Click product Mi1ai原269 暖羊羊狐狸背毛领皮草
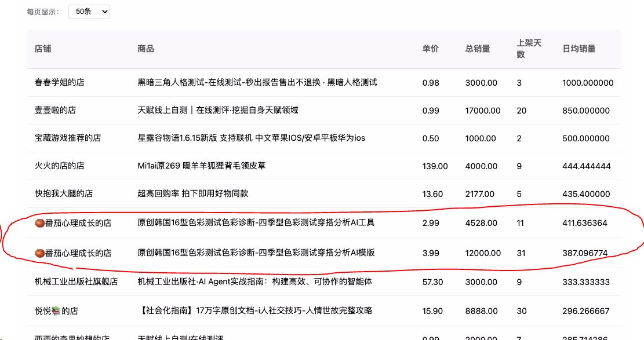This screenshot has width=644, height=340. pyautogui.click(x=201, y=166)
